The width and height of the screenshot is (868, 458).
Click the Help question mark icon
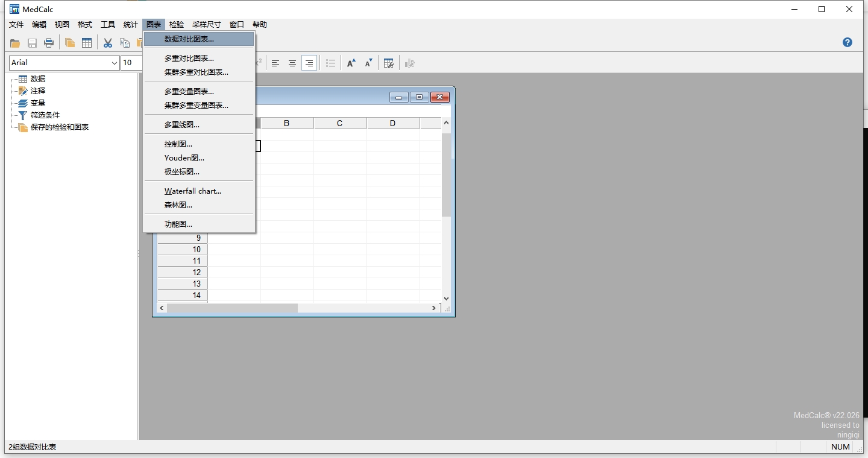point(848,42)
